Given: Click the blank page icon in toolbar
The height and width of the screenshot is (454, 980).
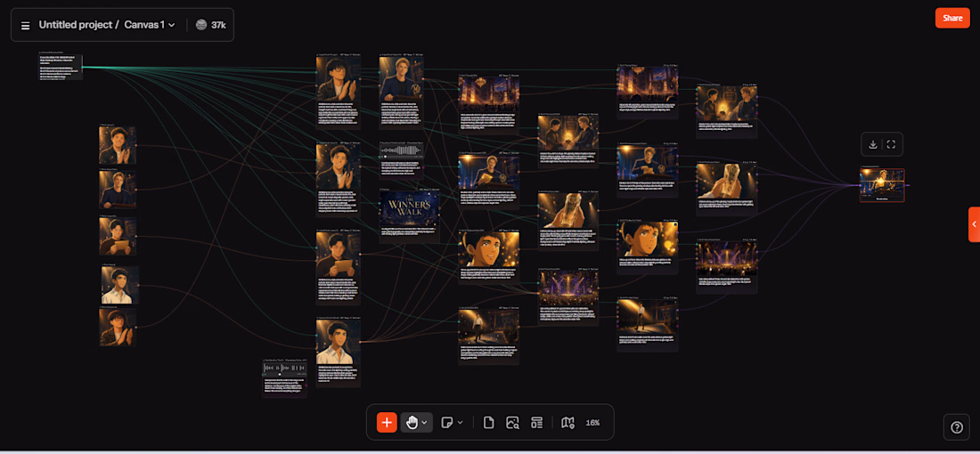Looking at the screenshot, I should point(489,423).
